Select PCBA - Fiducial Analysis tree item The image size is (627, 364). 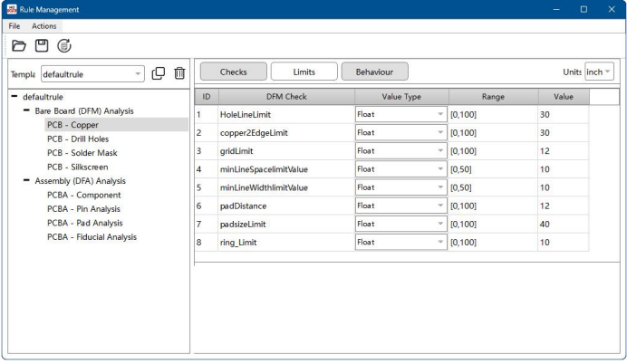coord(92,236)
